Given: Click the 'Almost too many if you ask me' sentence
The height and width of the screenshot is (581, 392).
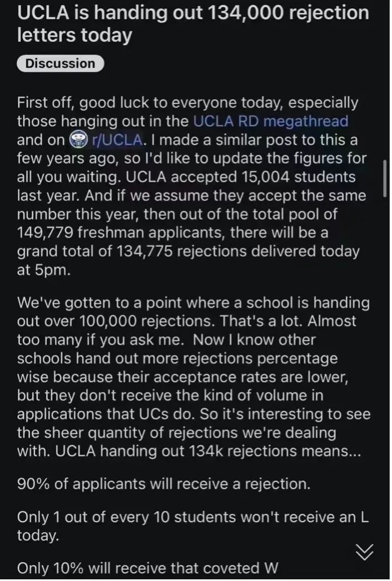Looking at the screenshot, I should coord(186,330).
